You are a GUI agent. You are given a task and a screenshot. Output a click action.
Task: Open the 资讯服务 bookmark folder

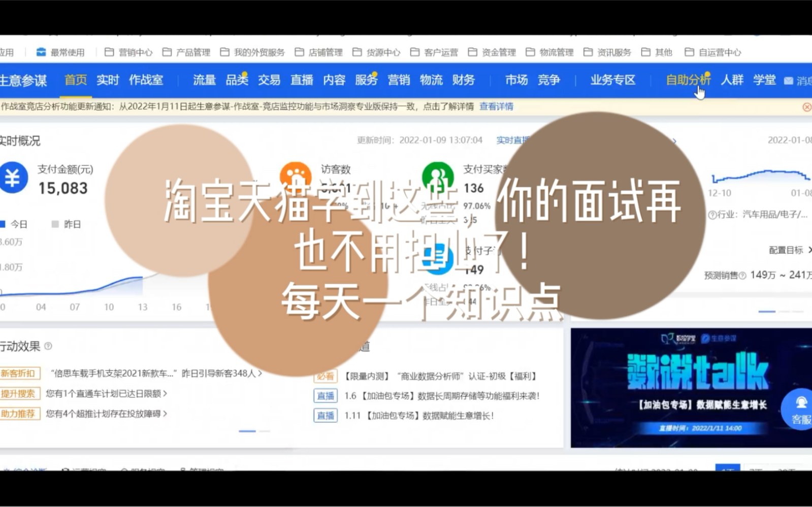(x=607, y=52)
